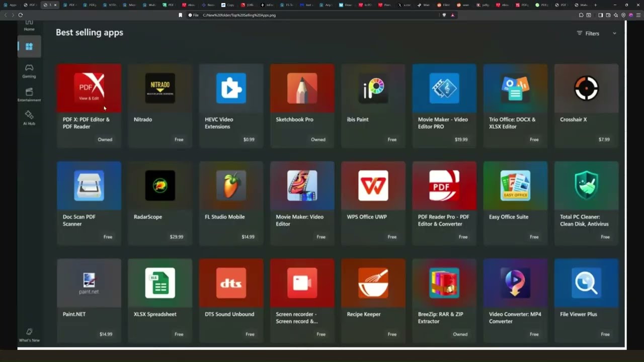This screenshot has height=362, width=644.
Task: Open the Crosshair X app icon
Action: click(x=586, y=88)
